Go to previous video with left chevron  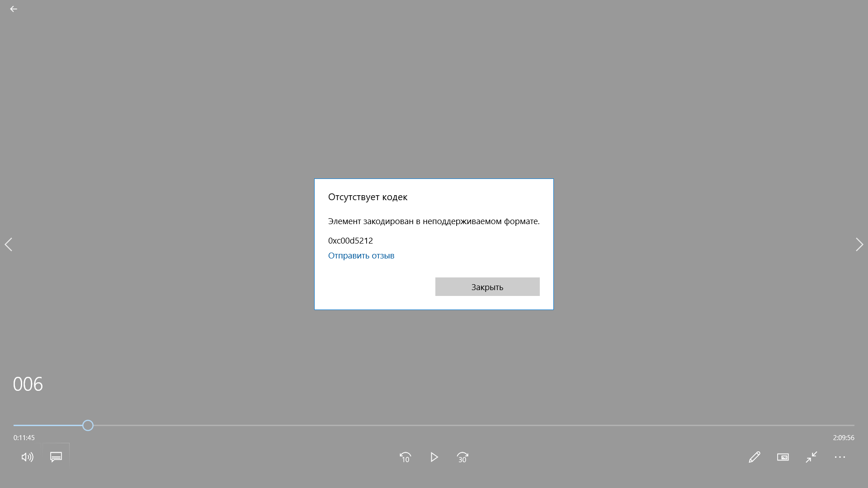coord(9,244)
